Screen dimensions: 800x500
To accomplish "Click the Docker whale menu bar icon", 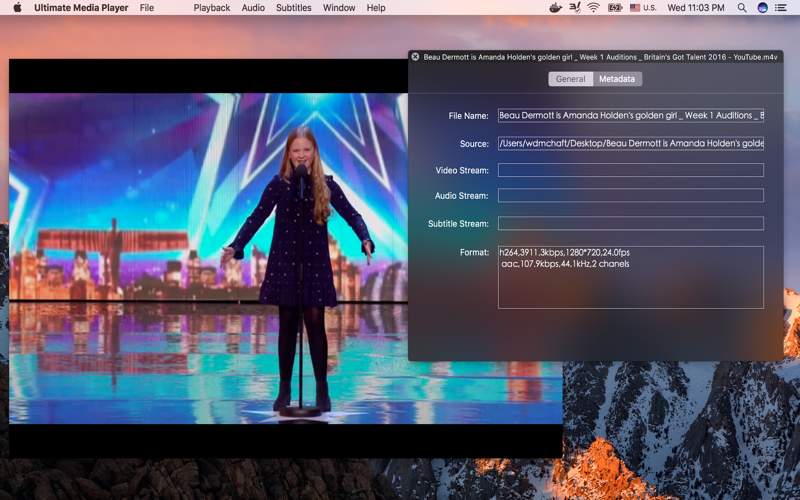I will pos(556,8).
